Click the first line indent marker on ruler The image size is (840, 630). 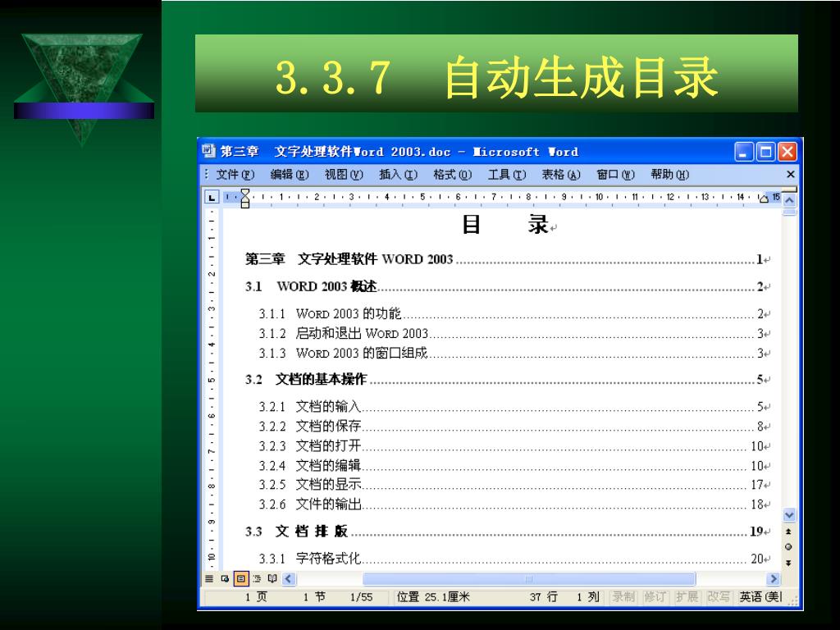coord(244,193)
